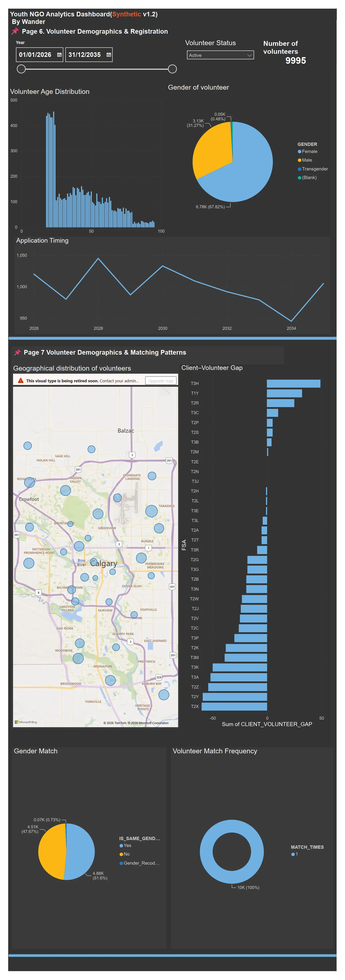Click the Number of volunteers value 9995
The width and height of the screenshot is (345, 980).
pos(296,60)
